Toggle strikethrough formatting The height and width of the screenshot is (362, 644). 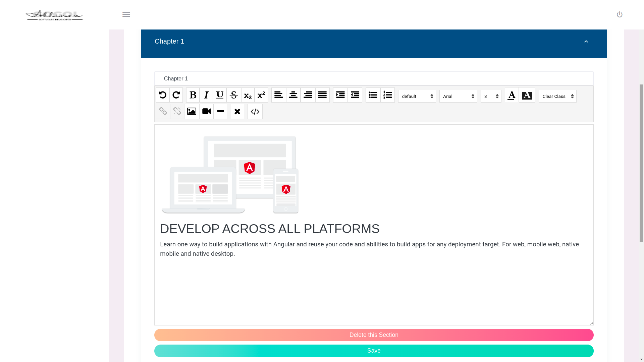[x=234, y=95]
